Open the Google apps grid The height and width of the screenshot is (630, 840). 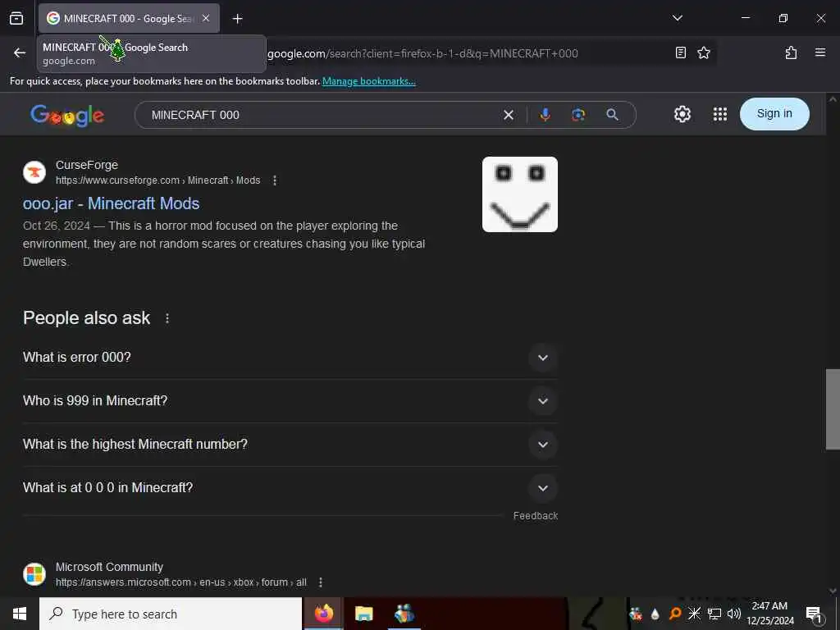tap(720, 114)
